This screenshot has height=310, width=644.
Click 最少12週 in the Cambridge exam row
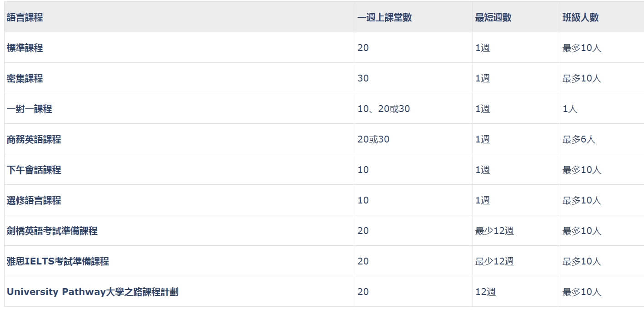point(494,231)
